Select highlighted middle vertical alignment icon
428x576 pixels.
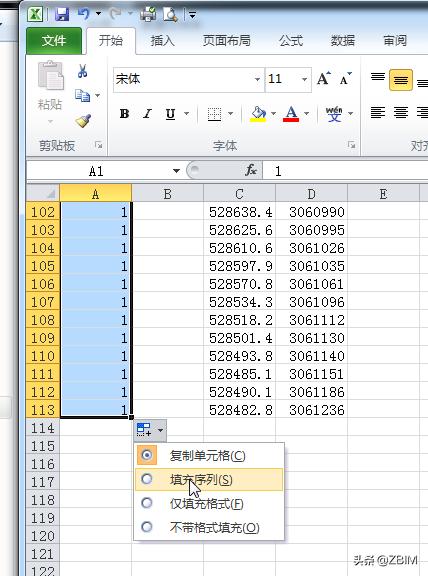coord(401,80)
